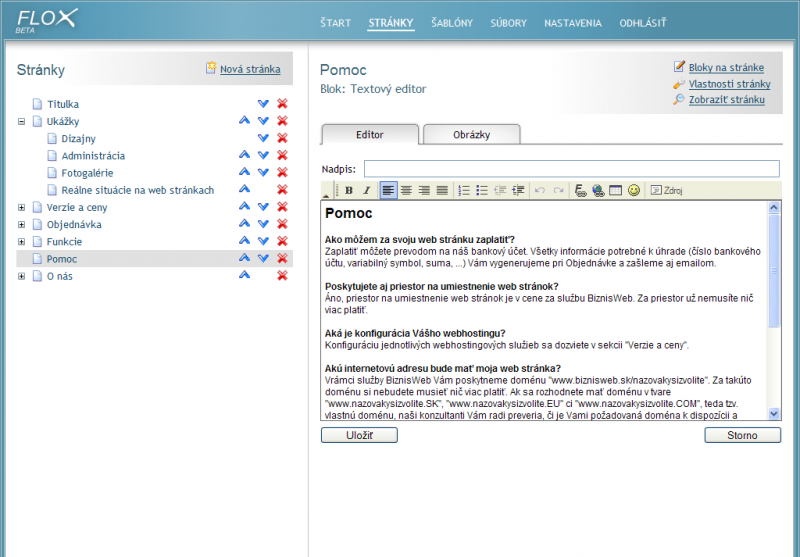The image size is (800, 557).
Task: Expand the Verzie a ceny node
Action: click(x=21, y=207)
